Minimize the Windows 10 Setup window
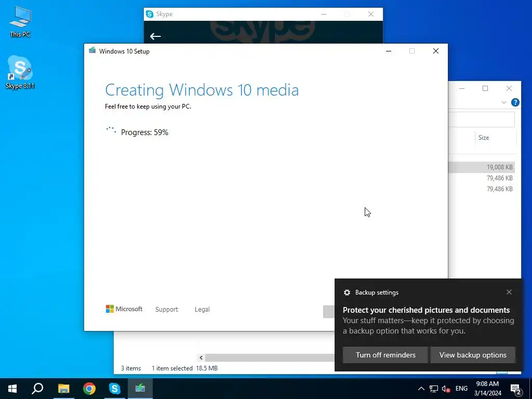This screenshot has width=532, height=399. coord(389,51)
